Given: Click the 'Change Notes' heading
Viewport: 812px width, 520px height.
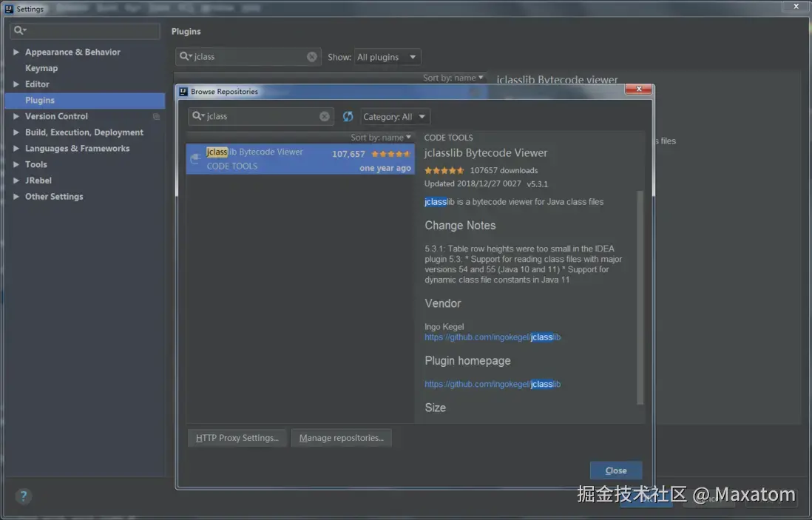Looking at the screenshot, I should [x=460, y=226].
